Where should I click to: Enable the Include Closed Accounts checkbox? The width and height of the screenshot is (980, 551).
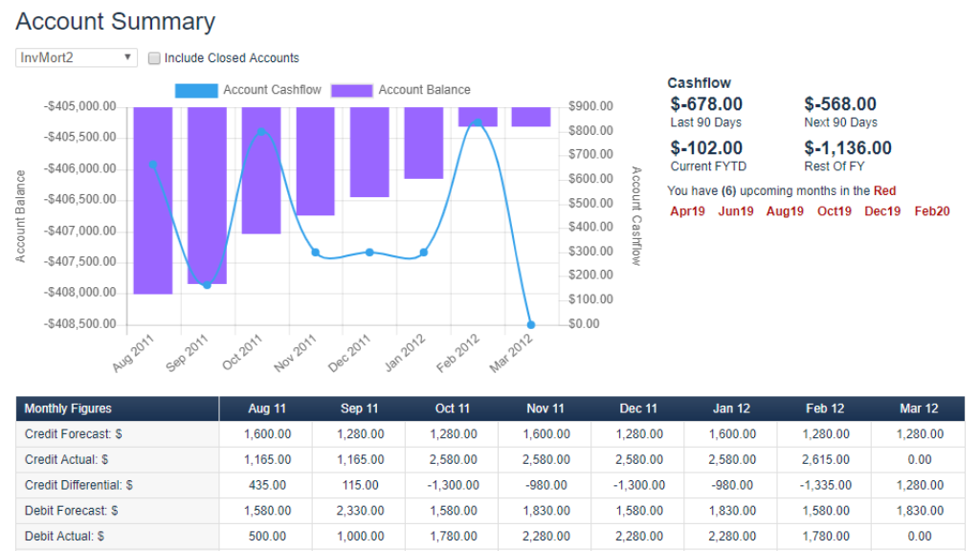click(154, 57)
